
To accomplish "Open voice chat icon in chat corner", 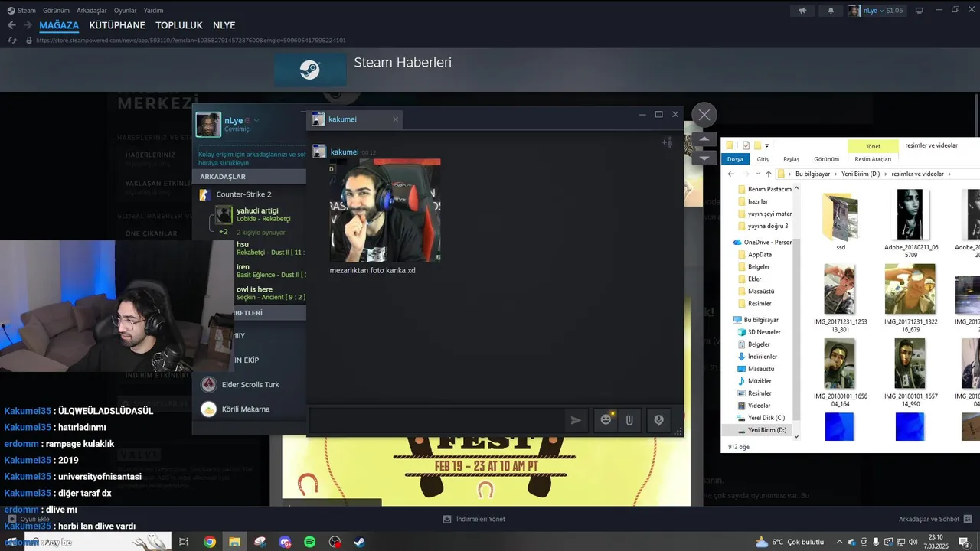I will (667, 142).
